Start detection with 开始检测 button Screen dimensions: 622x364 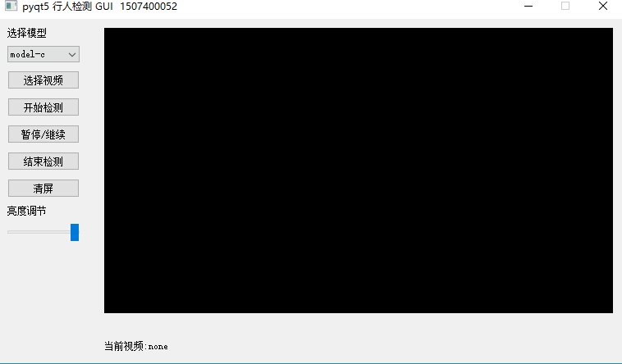tap(43, 107)
